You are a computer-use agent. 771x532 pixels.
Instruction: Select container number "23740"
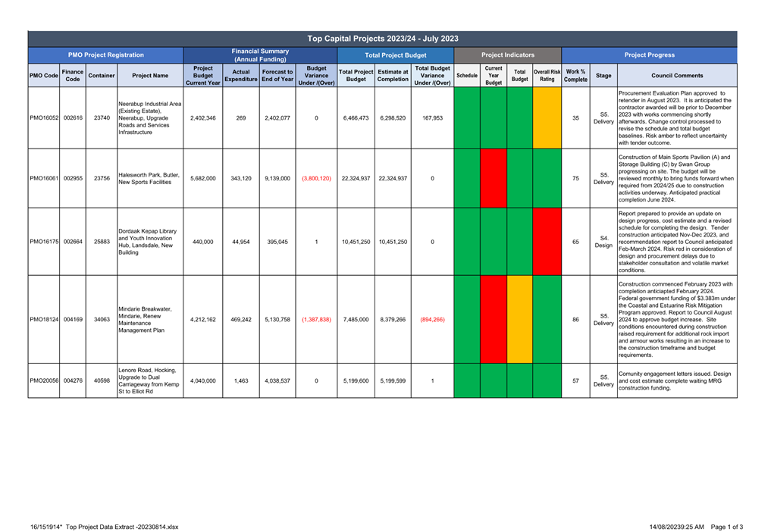pos(102,118)
